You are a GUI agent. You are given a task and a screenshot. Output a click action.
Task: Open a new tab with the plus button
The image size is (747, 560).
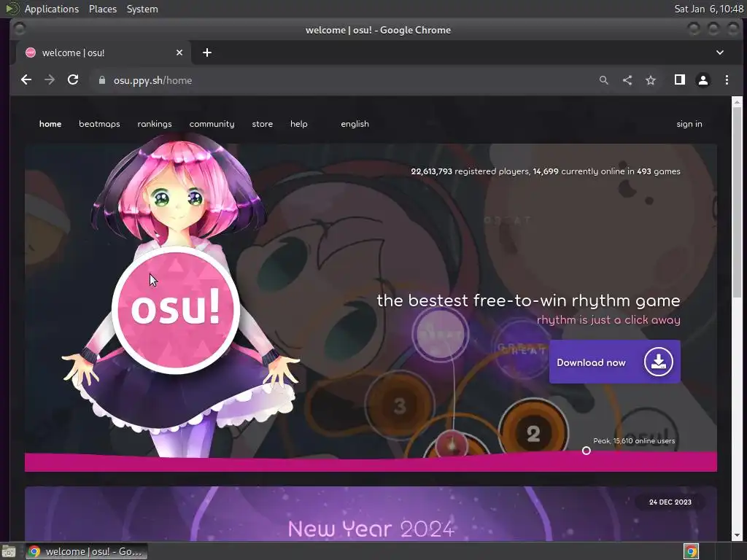click(206, 52)
